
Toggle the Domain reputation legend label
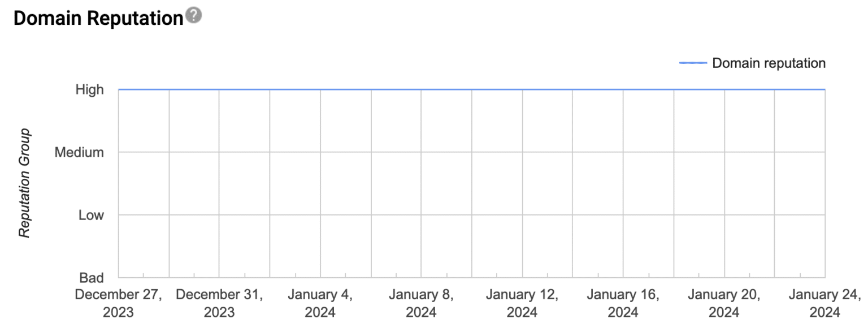point(769,63)
